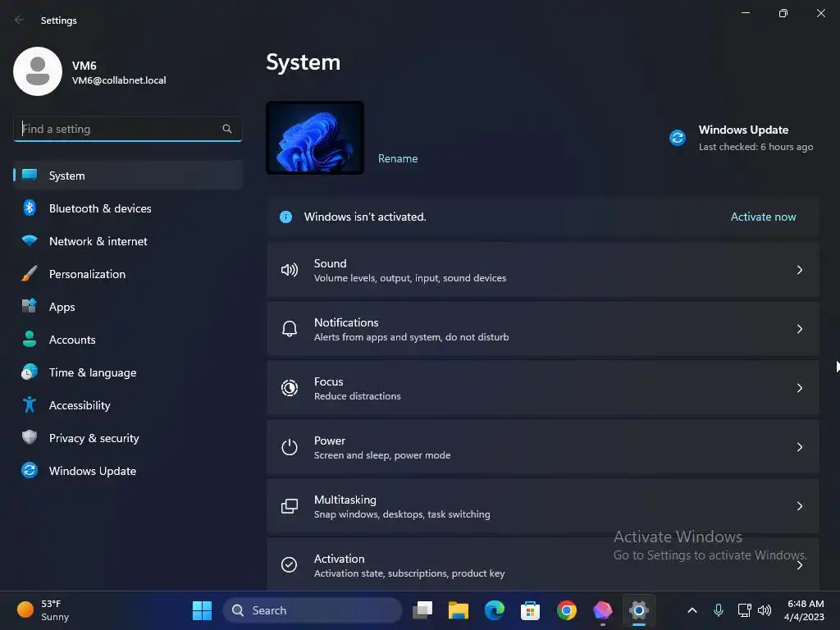Viewport: 840px width, 630px height.
Task: Open the Notifications settings row
Action: coord(543,329)
